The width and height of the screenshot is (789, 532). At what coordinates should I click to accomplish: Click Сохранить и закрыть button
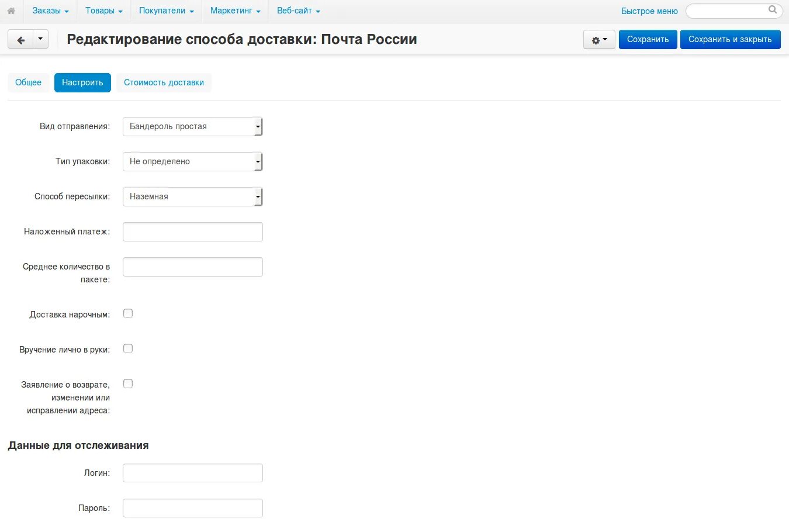pyautogui.click(x=730, y=40)
